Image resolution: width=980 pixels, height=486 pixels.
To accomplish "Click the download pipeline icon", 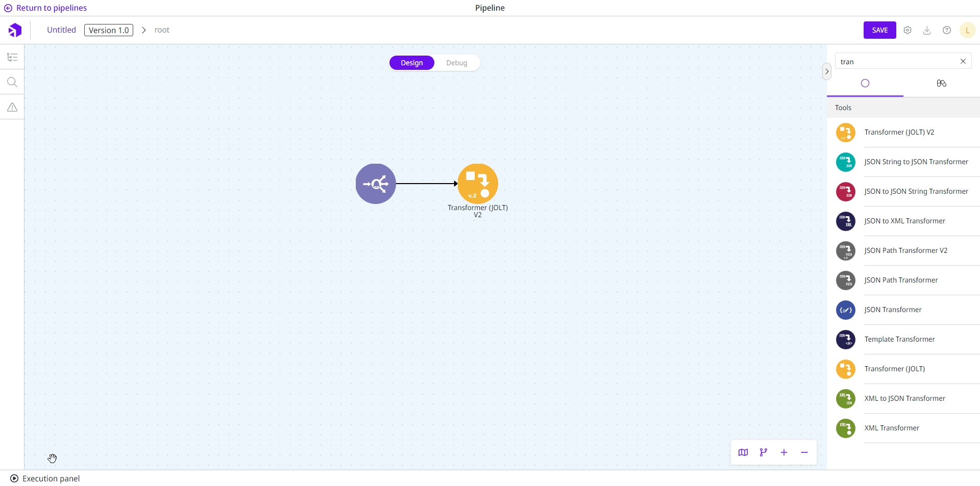I will coord(927,30).
